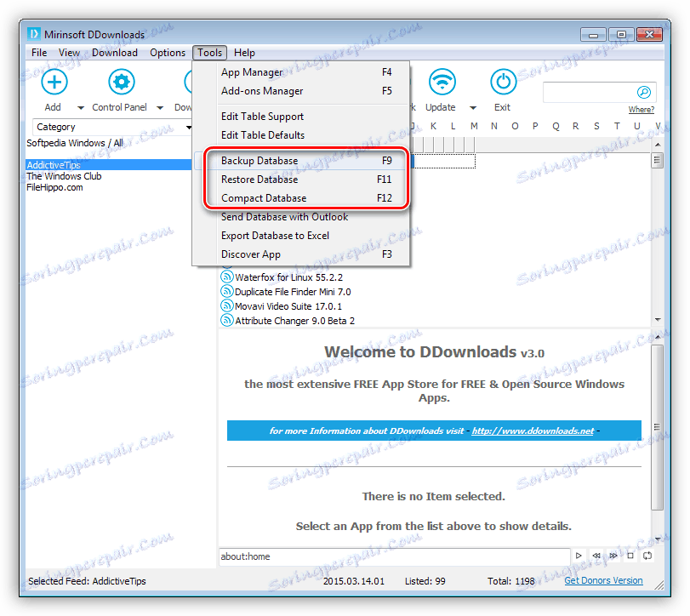Click feed icon beside Waterfox for Linux 55.2.2
The height and width of the screenshot is (616, 690).
click(x=226, y=277)
